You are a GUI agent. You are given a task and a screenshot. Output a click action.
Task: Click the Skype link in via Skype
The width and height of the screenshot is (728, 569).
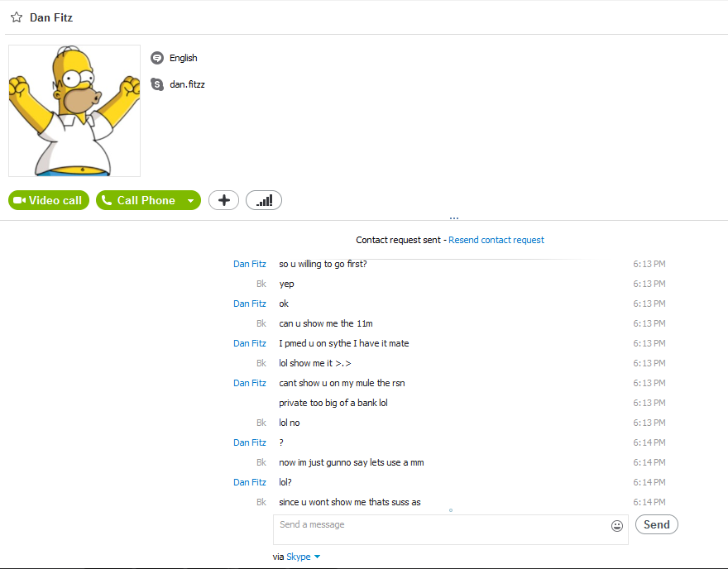point(299,557)
